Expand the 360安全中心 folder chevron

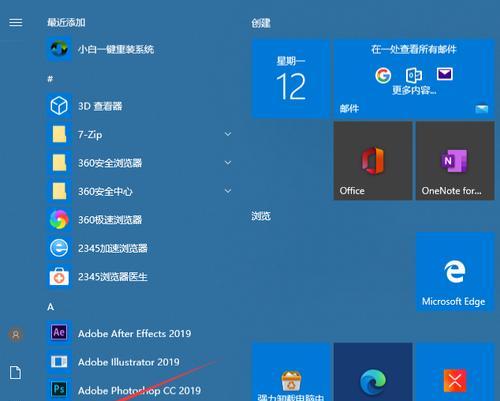click(228, 191)
